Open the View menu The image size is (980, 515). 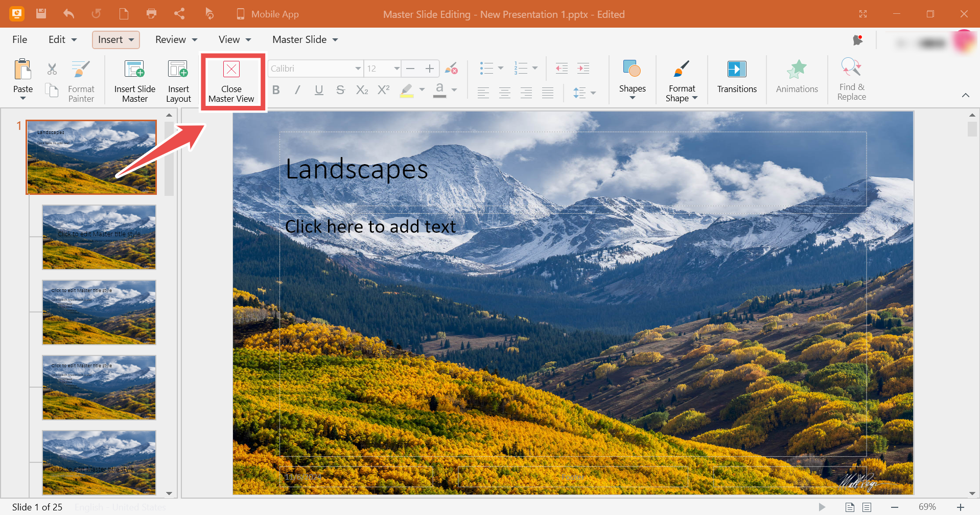[235, 39]
